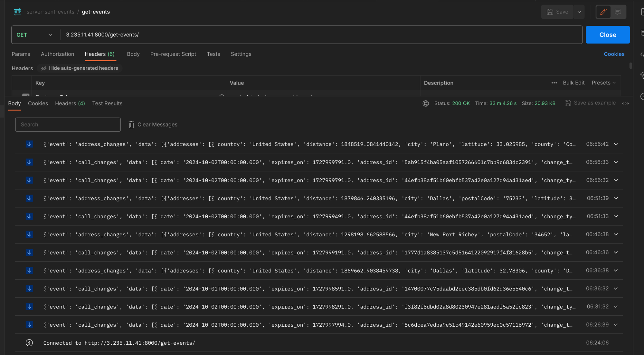Open the Test Results tab
Image resolution: width=644 pixels, height=355 pixels.
click(x=107, y=104)
